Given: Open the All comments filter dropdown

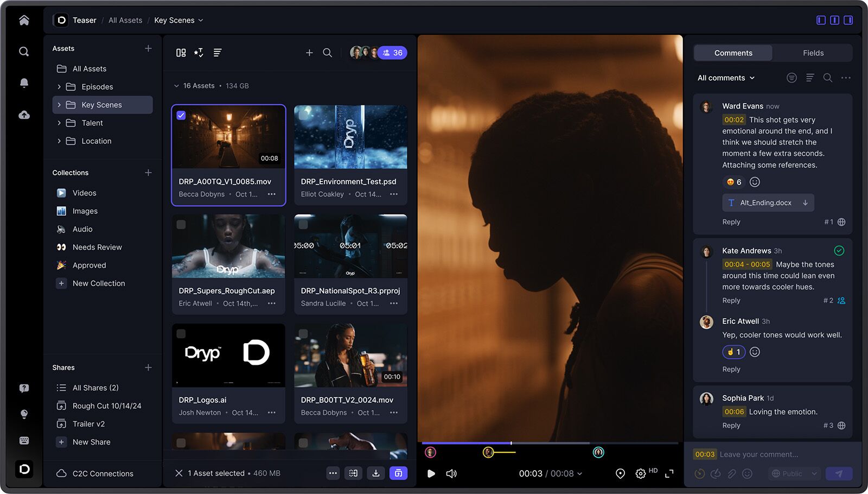Looking at the screenshot, I should 726,78.
